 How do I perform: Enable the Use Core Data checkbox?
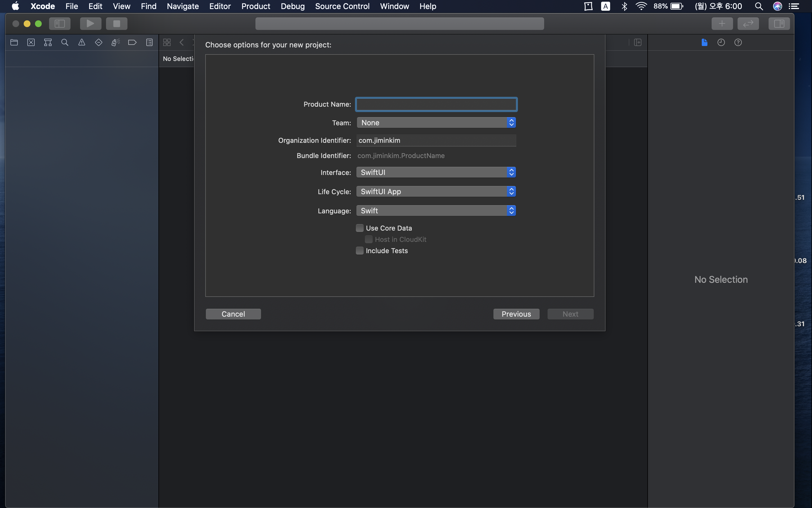click(360, 228)
